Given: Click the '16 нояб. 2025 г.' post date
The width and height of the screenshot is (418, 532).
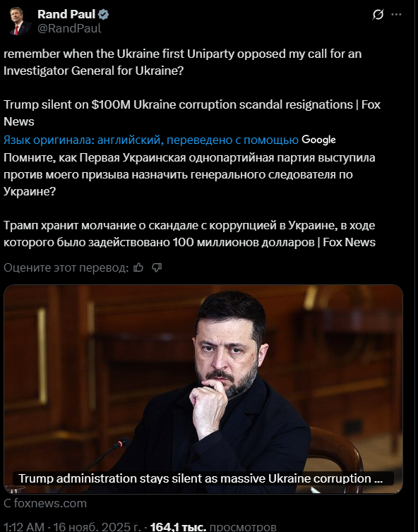Looking at the screenshot, I should pyautogui.click(x=97, y=527).
